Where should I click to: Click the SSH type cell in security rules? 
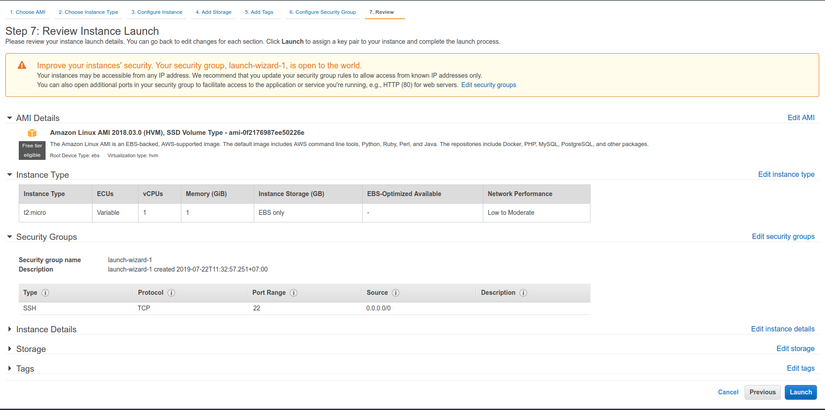(29, 308)
